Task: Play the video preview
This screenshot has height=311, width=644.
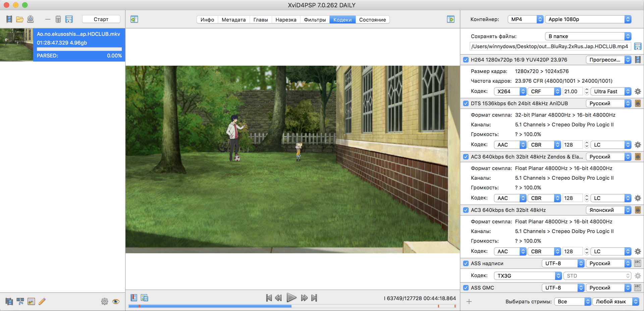Action: click(291, 298)
